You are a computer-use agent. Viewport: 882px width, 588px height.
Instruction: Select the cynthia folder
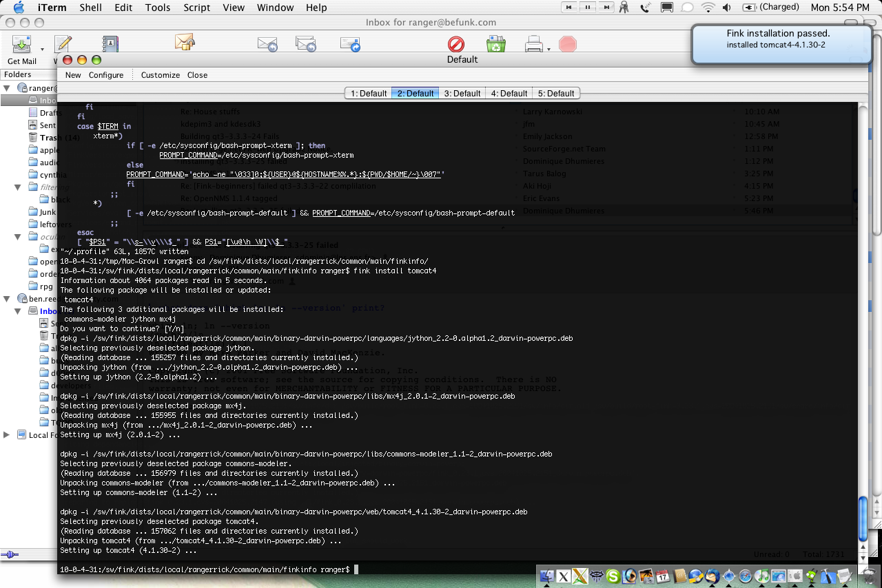(48, 175)
